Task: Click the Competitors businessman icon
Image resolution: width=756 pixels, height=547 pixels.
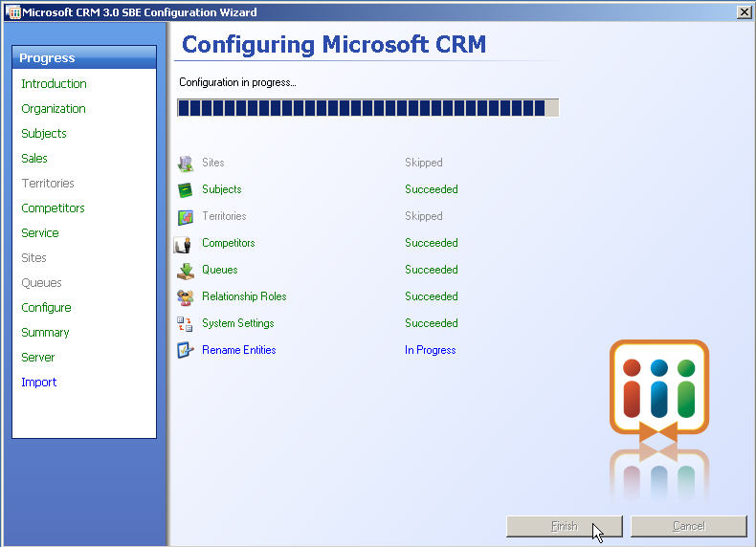Action: 183,244
